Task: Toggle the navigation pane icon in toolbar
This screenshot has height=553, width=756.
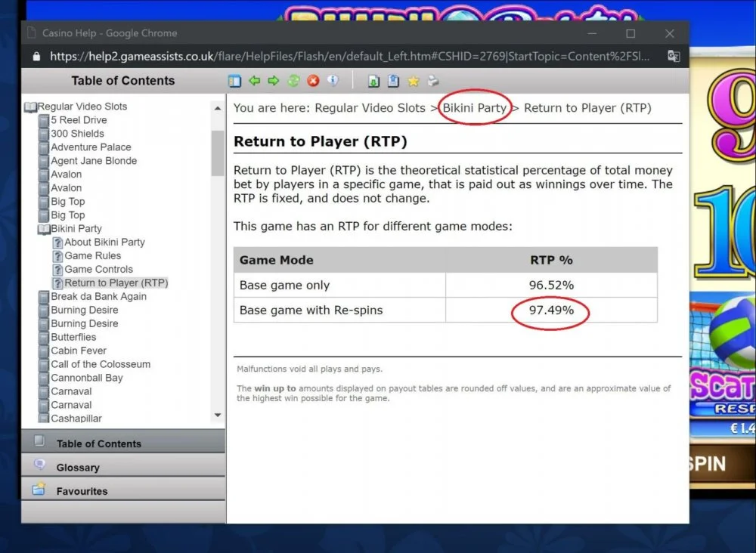Action: (x=235, y=81)
